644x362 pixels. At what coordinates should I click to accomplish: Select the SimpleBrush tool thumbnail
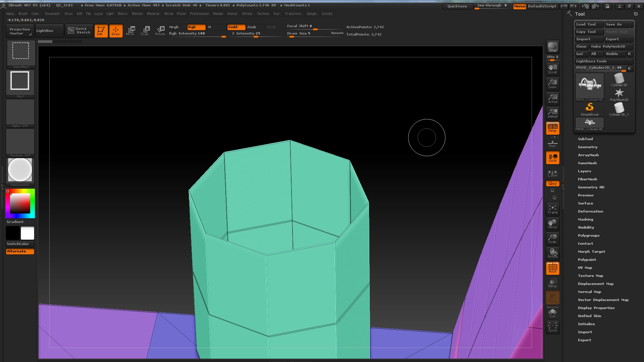click(589, 109)
